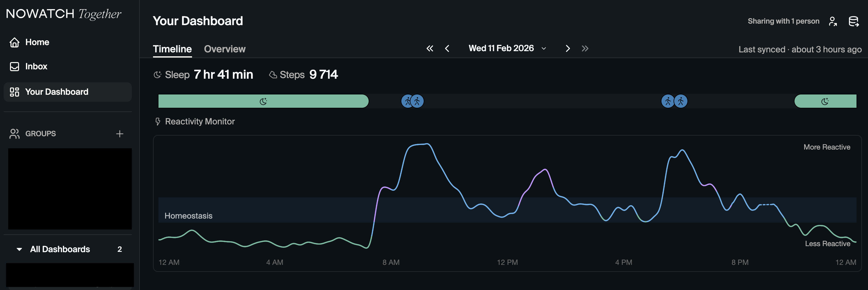Image resolution: width=868 pixels, height=290 pixels.
Task: Click Sharing with 1 person text
Action: pos(783,21)
